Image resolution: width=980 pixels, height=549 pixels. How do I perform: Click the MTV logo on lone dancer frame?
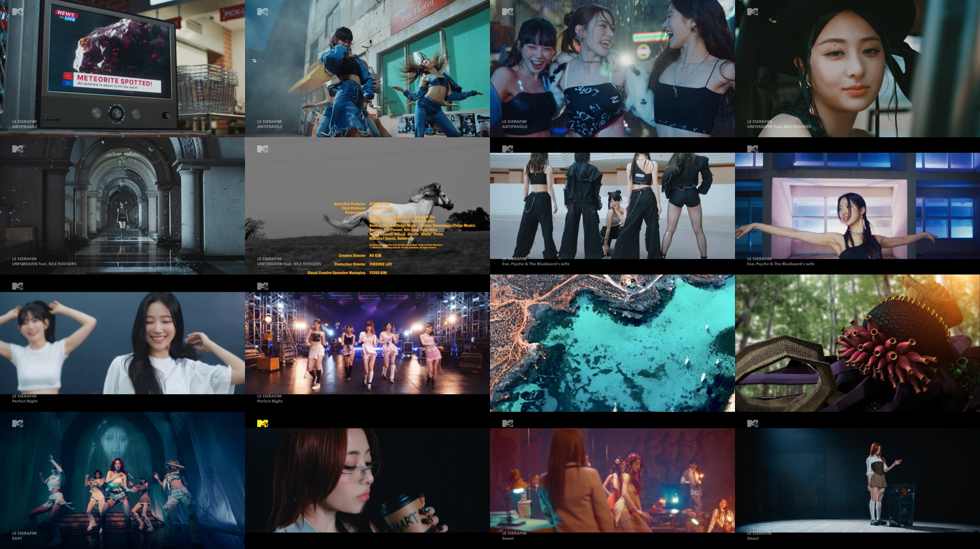753,424
